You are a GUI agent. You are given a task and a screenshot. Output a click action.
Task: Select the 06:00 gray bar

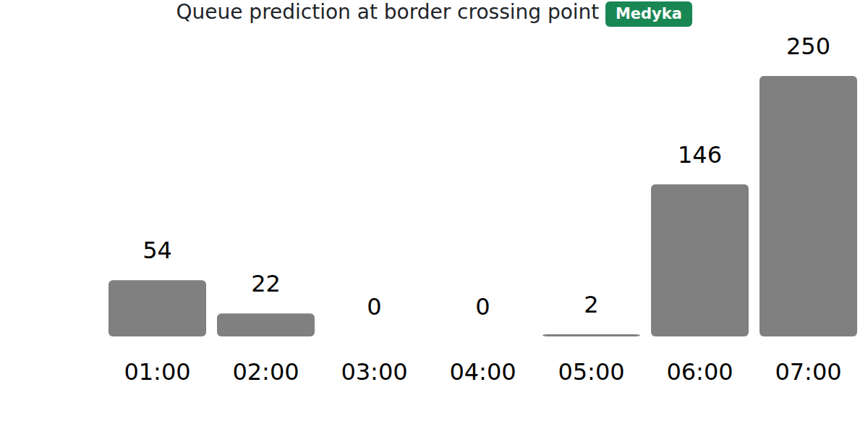699,260
